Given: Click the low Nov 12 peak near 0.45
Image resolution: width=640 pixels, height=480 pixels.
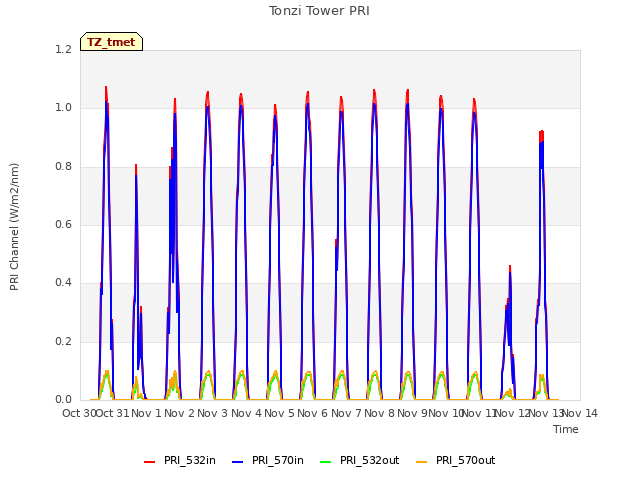Looking at the screenshot, I should [510, 267].
